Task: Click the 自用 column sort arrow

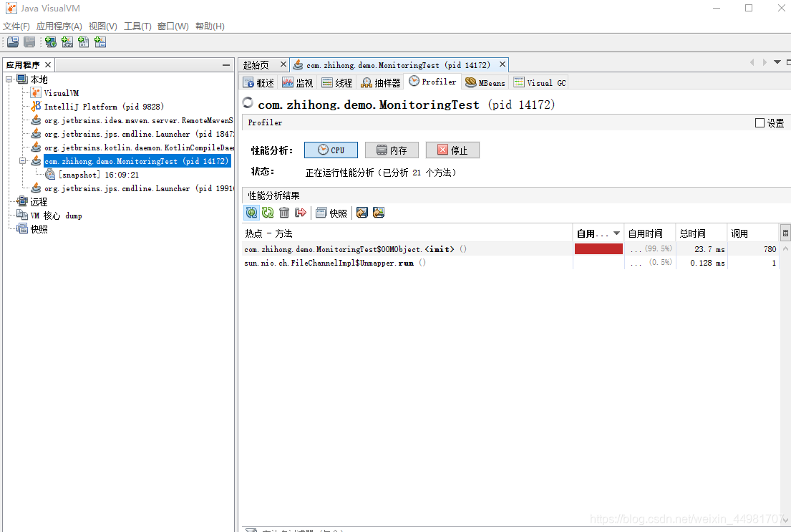Action: coord(616,233)
